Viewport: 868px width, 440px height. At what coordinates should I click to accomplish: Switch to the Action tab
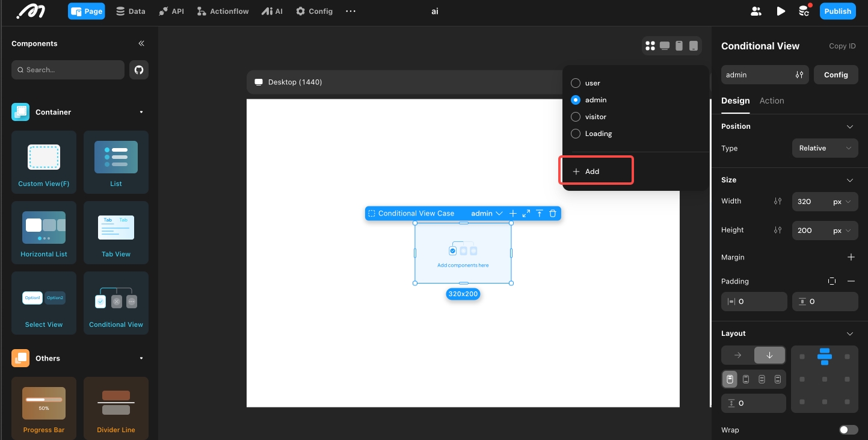click(x=772, y=101)
